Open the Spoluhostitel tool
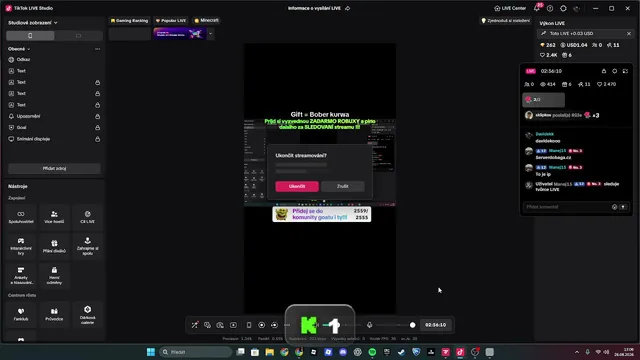This screenshot has width=640, height=360. [x=21, y=217]
